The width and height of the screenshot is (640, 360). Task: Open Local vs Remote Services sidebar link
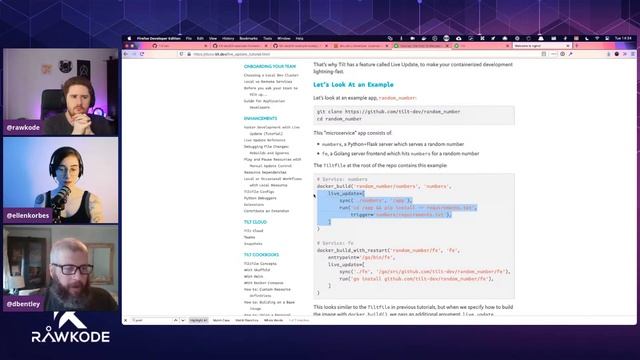pos(268,82)
